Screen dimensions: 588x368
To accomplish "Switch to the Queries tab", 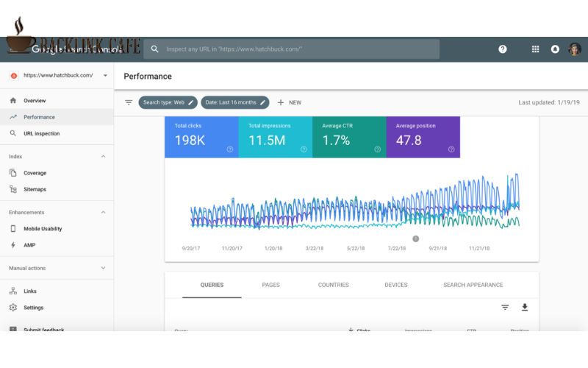I will pyautogui.click(x=212, y=285).
